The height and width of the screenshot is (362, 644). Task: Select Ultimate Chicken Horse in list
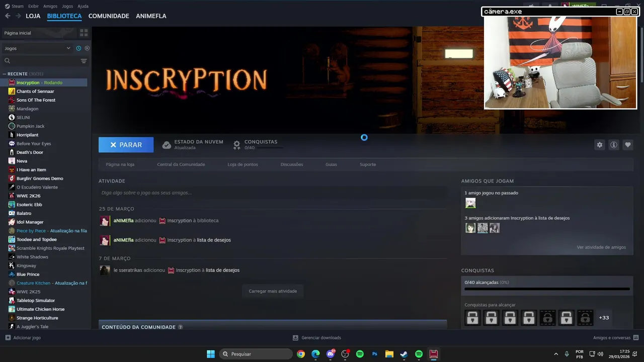40,309
